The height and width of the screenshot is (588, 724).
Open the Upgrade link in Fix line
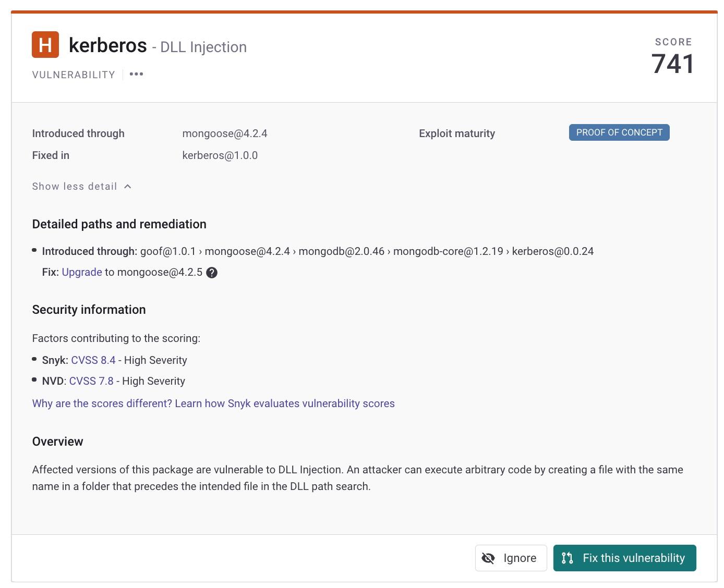(82, 272)
